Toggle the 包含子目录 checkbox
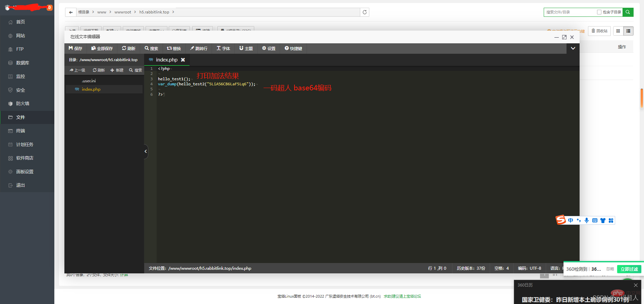 point(599,12)
